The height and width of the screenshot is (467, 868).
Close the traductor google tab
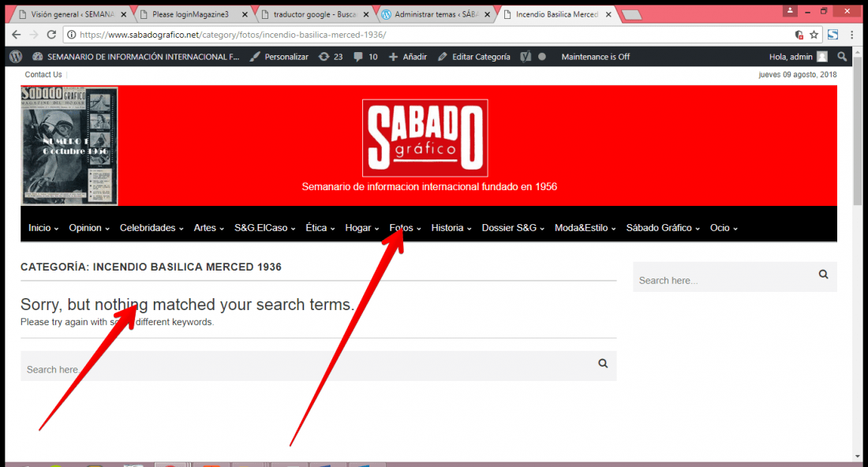click(x=366, y=14)
